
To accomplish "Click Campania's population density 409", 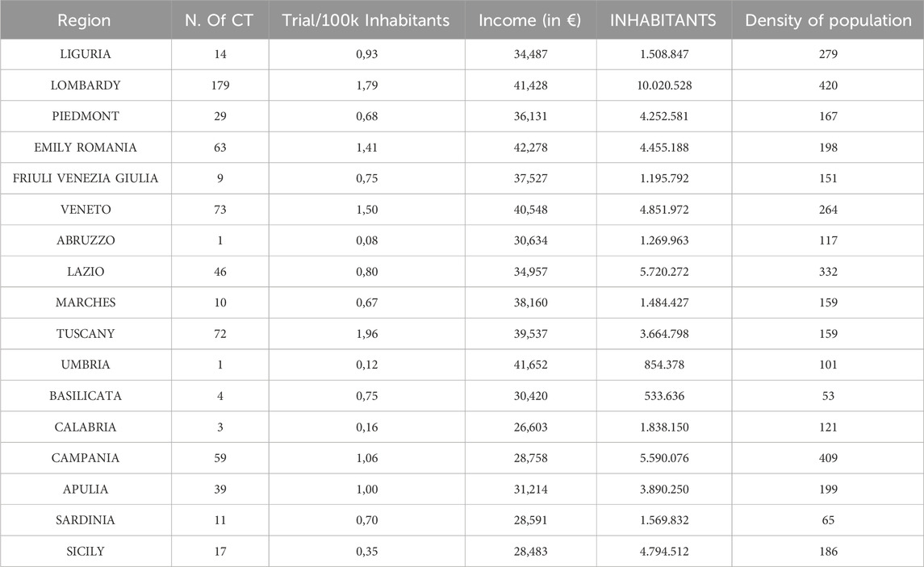I will pyautogui.click(x=827, y=458).
